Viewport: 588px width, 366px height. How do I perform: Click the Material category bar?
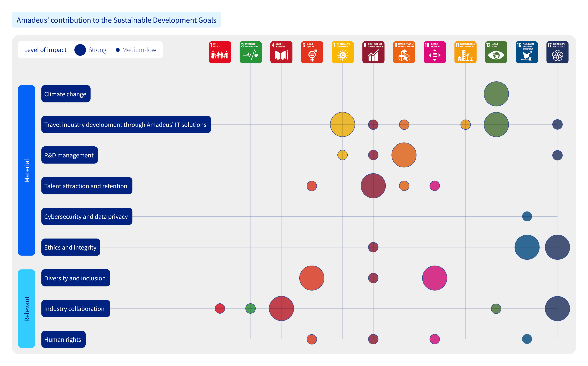(x=27, y=170)
